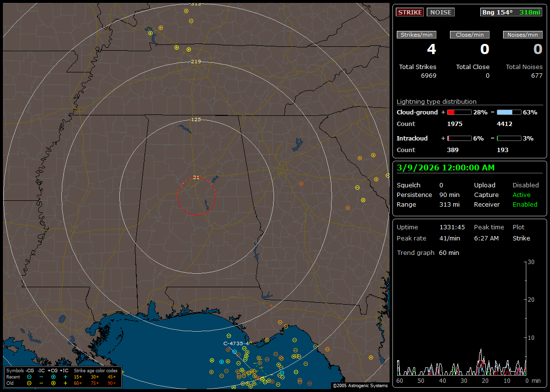This screenshot has width=550, height=392.
Task: Click the storm cell label C-4735-4
Action: click(x=236, y=343)
